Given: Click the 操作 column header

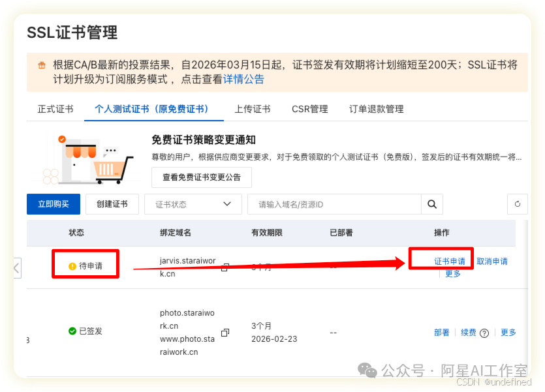Looking at the screenshot, I should pos(441,233).
